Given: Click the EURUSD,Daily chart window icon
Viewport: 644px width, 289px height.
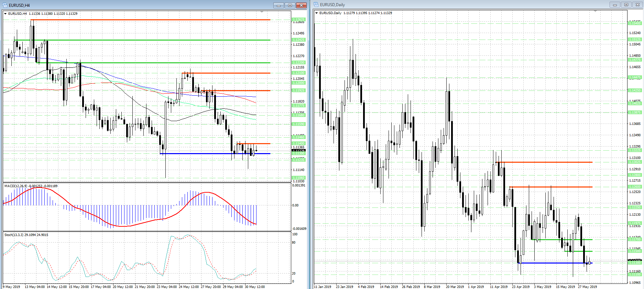Looking at the screenshot, I should (316, 4).
